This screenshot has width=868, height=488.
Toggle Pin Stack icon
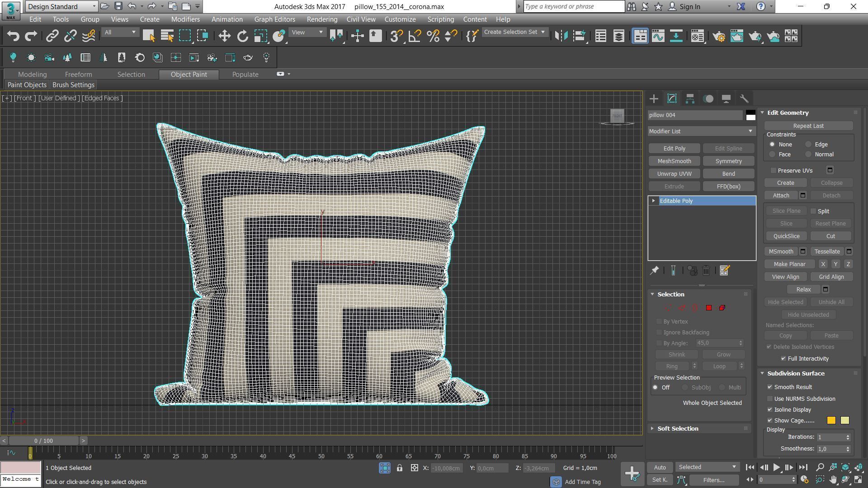[654, 270]
